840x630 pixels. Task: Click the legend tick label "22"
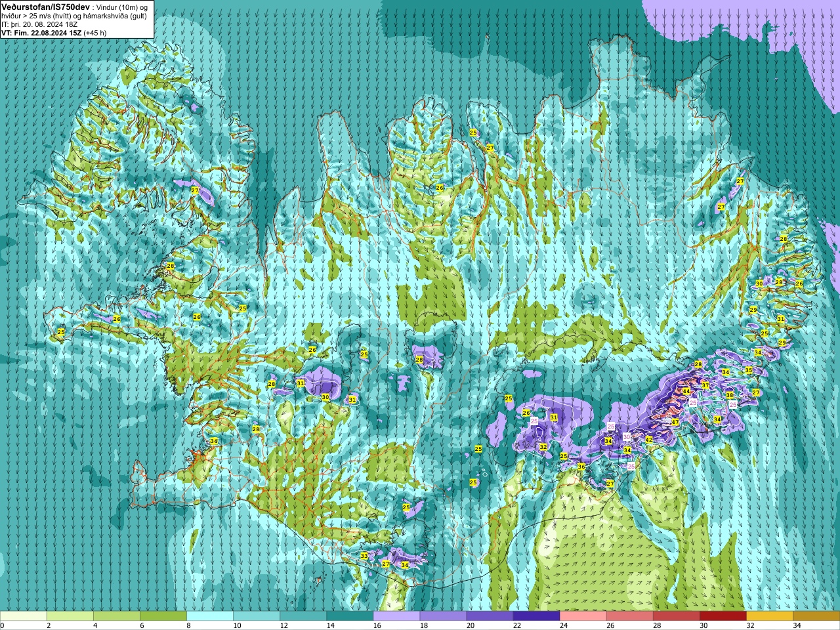(x=516, y=625)
